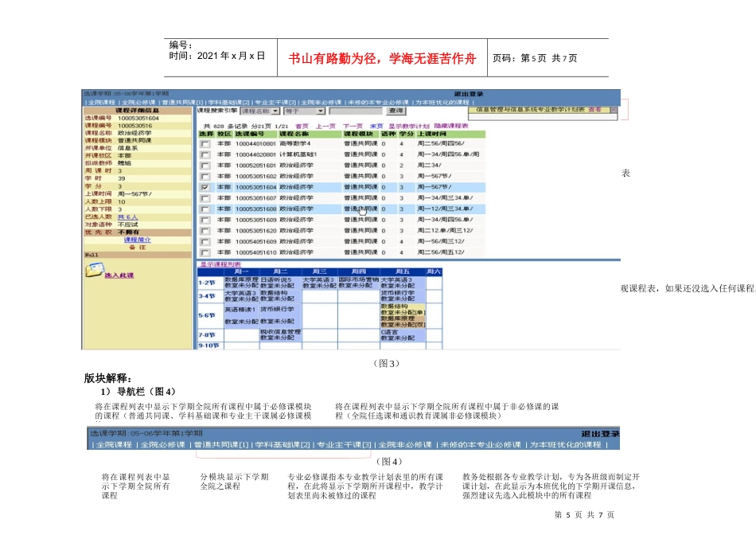Screen dimensions: 756x535
Task: Click 日语听说5 in the timetable
Action: pos(276,279)
